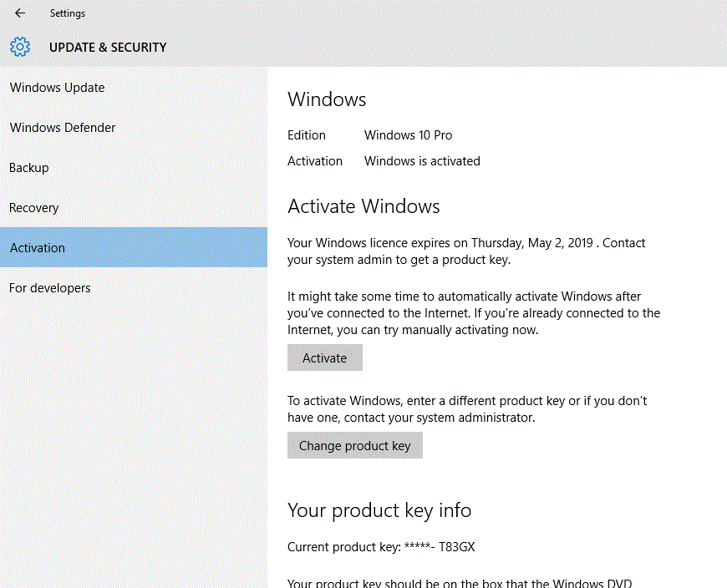
Task: Click the Windows heading in the content pane
Action: click(327, 99)
